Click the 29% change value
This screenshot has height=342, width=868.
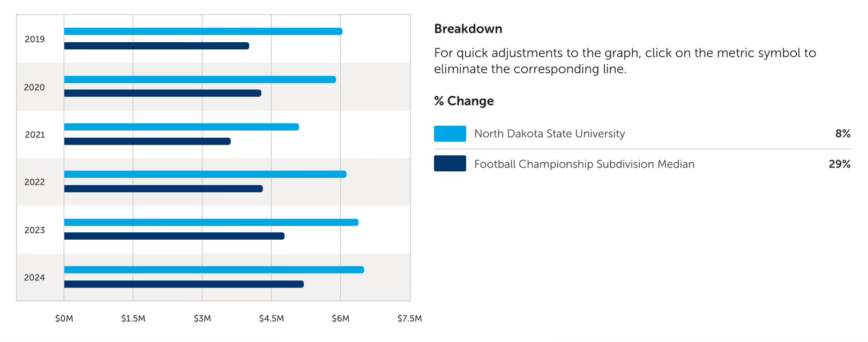pos(839,164)
